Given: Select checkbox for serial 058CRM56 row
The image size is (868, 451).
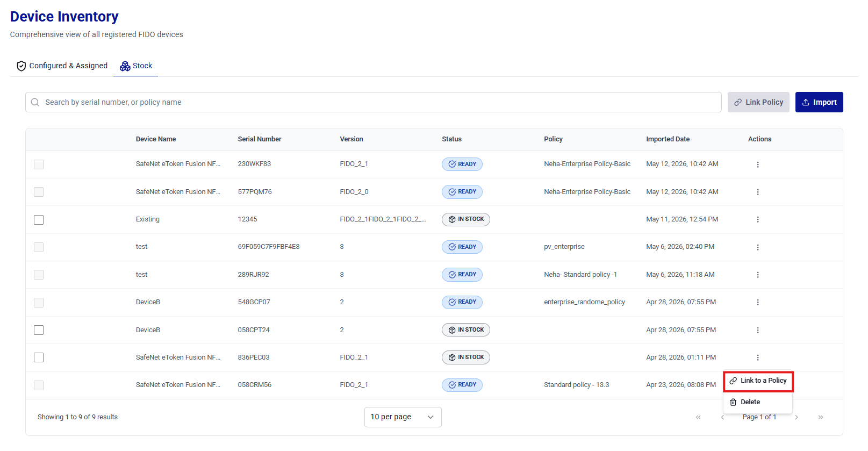Looking at the screenshot, I should coord(39,385).
